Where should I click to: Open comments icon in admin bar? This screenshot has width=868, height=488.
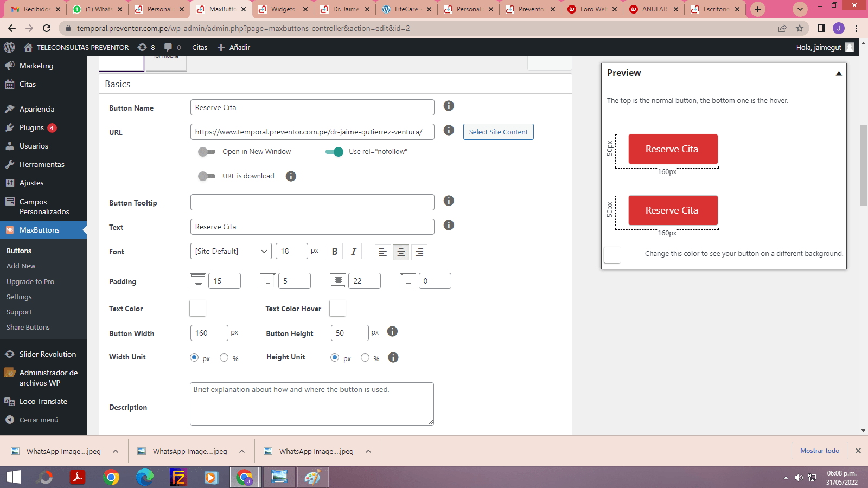click(173, 47)
